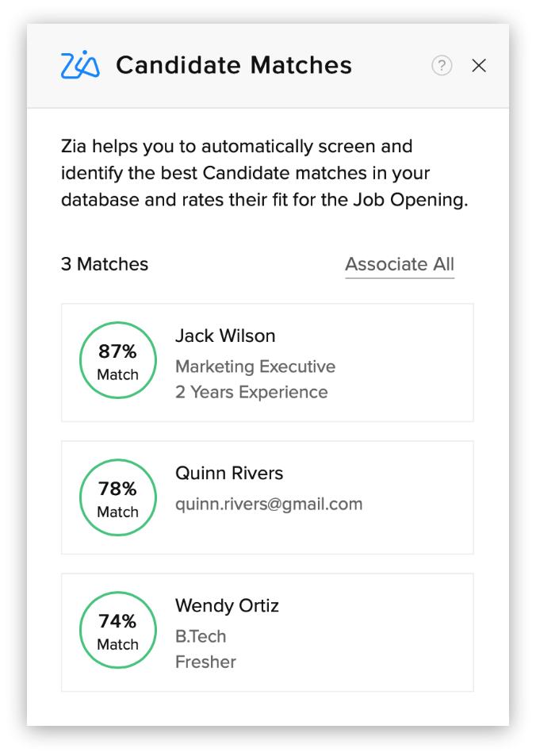
Task: Open Jack Wilson's candidate name
Action: (x=225, y=336)
